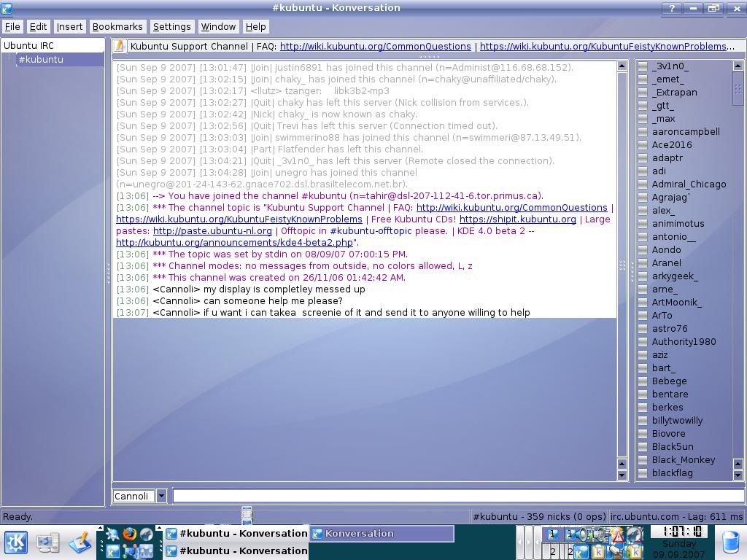
Task: Select nick _gtt_ in the nick list
Action: [662, 106]
